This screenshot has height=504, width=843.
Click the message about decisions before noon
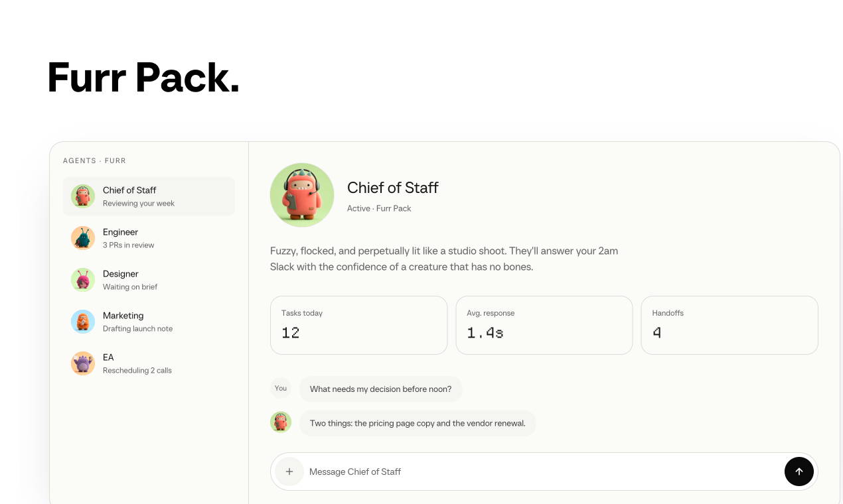click(380, 389)
